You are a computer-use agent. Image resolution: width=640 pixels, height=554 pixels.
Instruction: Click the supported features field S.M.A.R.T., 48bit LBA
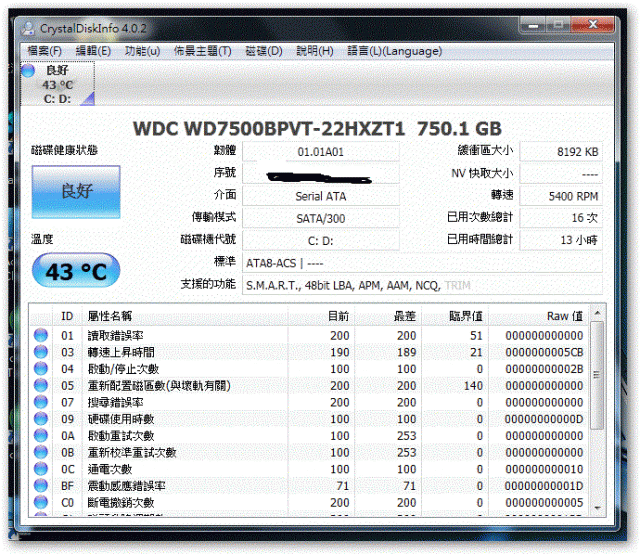point(422,285)
